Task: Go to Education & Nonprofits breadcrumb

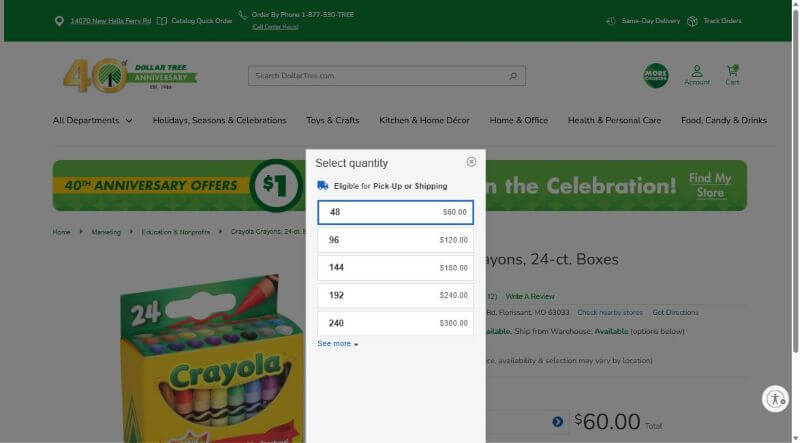Action: pos(176,232)
